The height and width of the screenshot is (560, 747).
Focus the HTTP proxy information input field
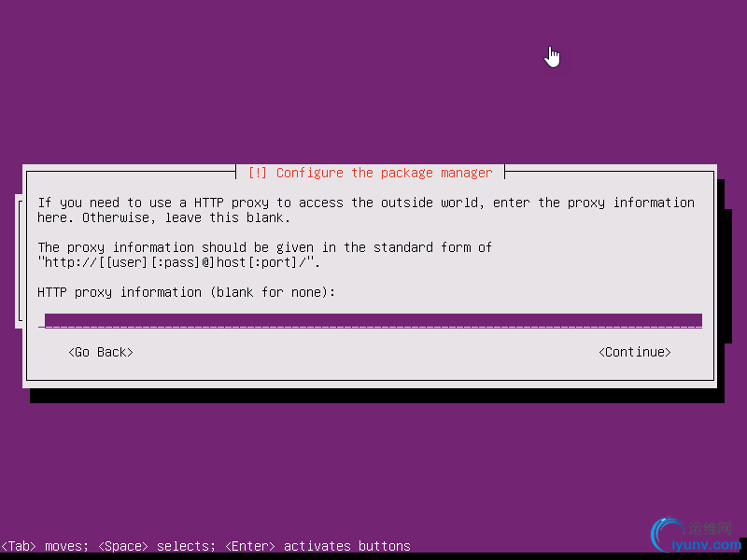(x=370, y=320)
